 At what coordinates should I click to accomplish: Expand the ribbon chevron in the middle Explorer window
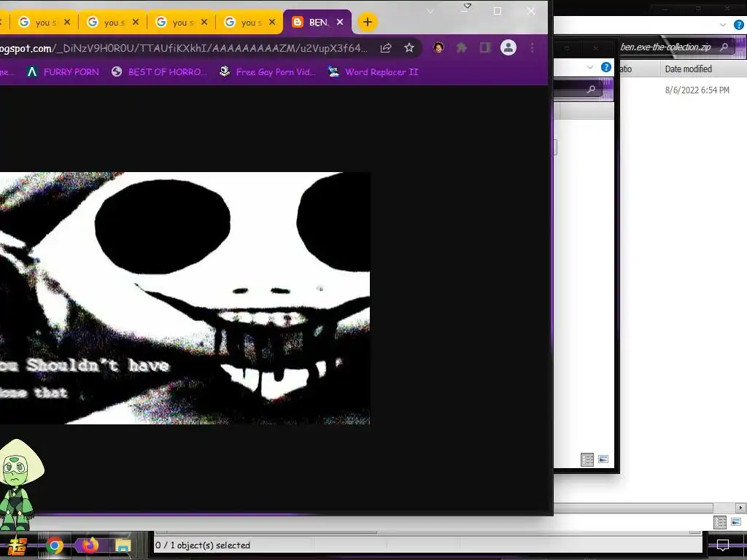(x=590, y=67)
